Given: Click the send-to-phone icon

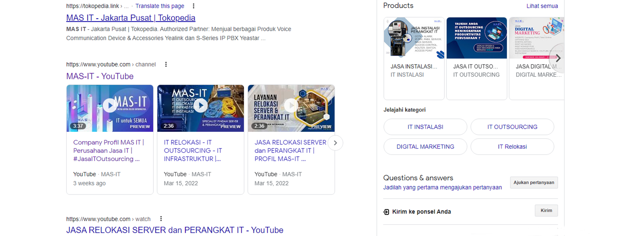Looking at the screenshot, I should (386, 212).
